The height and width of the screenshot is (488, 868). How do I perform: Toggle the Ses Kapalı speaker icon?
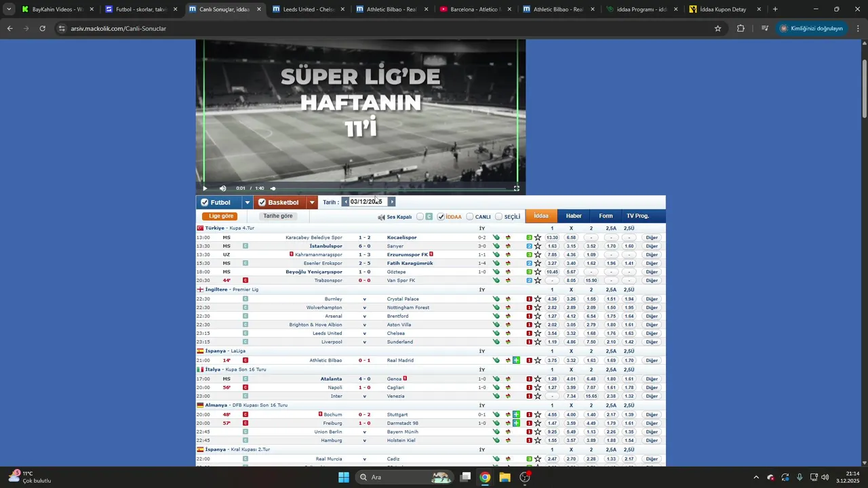tap(381, 217)
